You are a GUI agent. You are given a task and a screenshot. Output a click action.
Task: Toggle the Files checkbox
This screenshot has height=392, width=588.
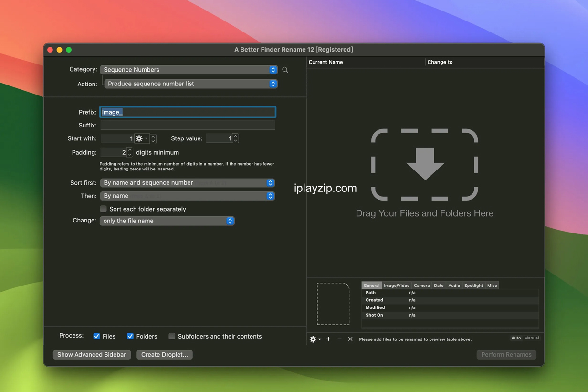(96, 336)
